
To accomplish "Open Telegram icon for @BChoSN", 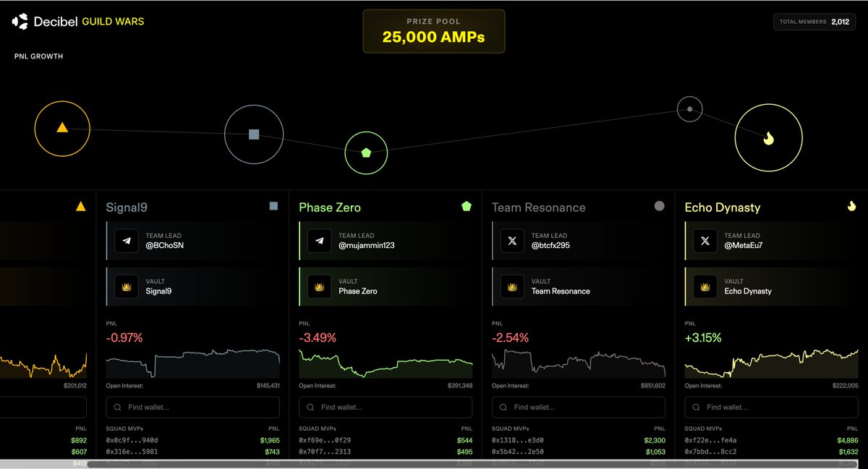I will [x=127, y=241].
